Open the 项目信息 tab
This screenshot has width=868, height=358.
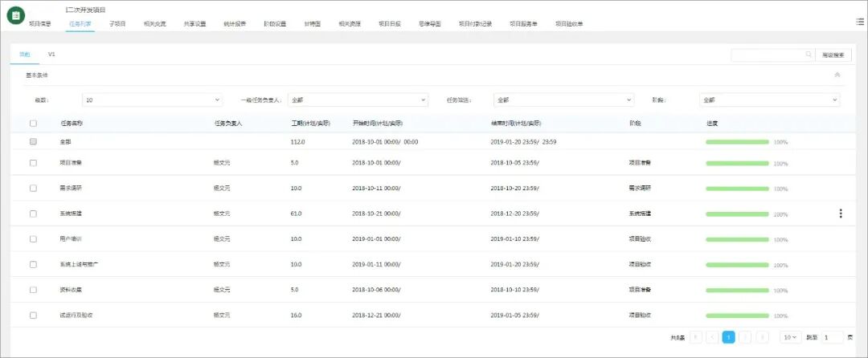(x=40, y=24)
